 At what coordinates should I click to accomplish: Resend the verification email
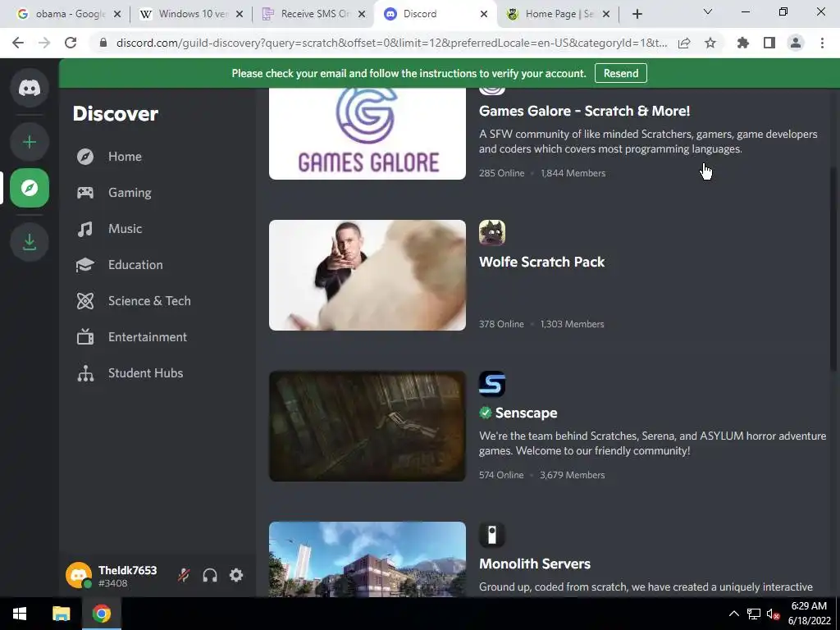pyautogui.click(x=620, y=73)
